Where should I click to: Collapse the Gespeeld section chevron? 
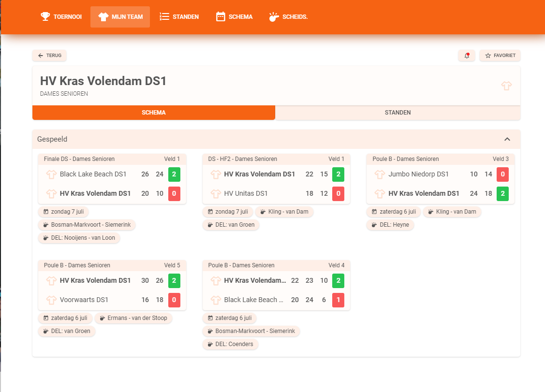point(507,139)
